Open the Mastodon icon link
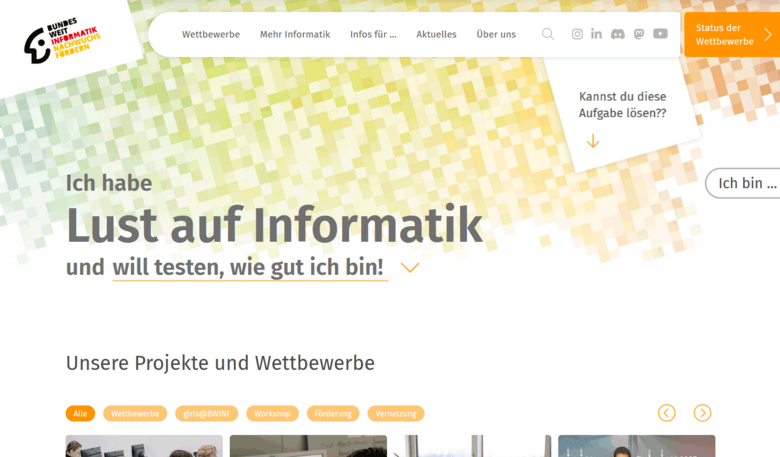Image resolution: width=780 pixels, height=457 pixels. pos(639,34)
